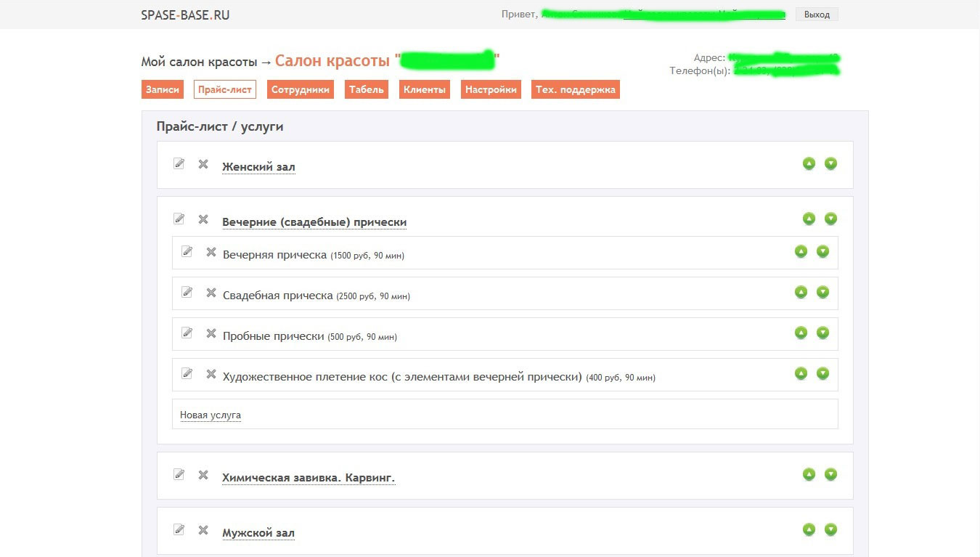The image size is (980, 557).
Task: Click the Мой салон красоты breadcrumb
Action: coord(200,62)
